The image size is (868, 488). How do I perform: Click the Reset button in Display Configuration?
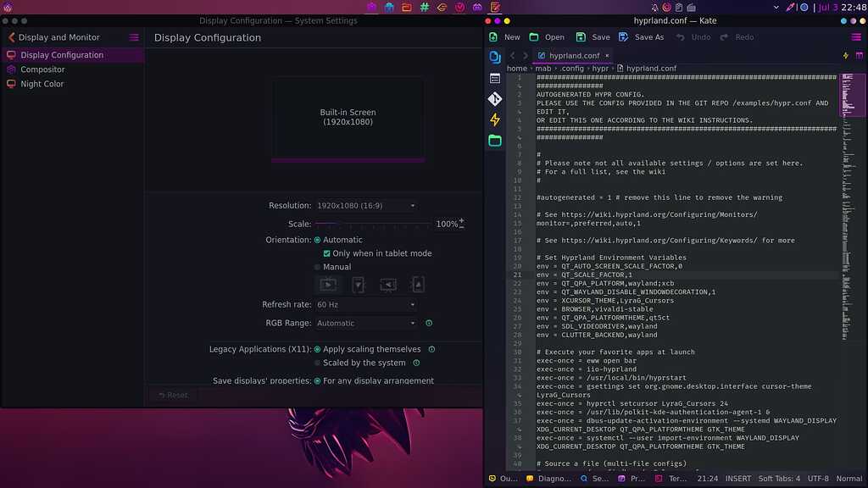point(172,394)
